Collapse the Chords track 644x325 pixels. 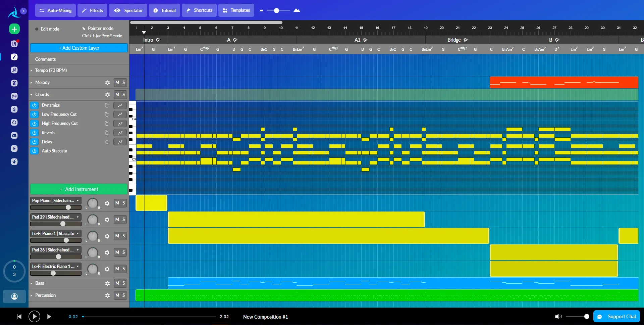pyautogui.click(x=32, y=95)
